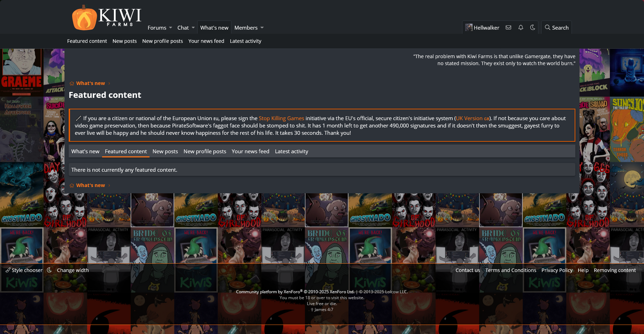Click the Search button
The height and width of the screenshot is (334, 644).
[557, 28]
